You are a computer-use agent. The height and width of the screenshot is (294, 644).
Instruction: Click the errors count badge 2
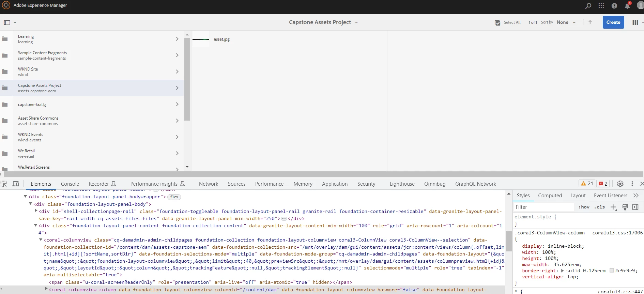[603, 184]
